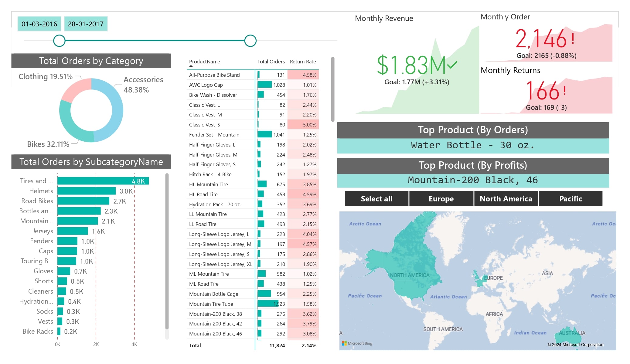Click the right handle of date slider

point(250,41)
